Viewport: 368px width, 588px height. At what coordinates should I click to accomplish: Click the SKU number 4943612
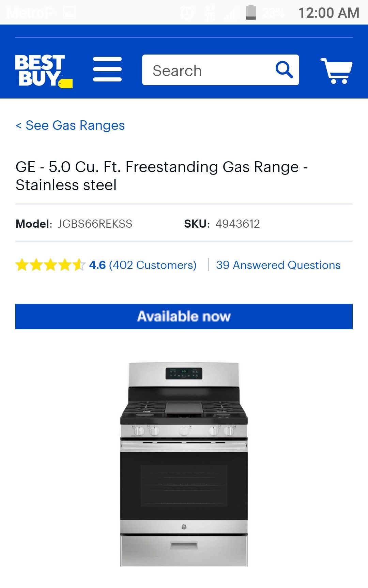[237, 224]
